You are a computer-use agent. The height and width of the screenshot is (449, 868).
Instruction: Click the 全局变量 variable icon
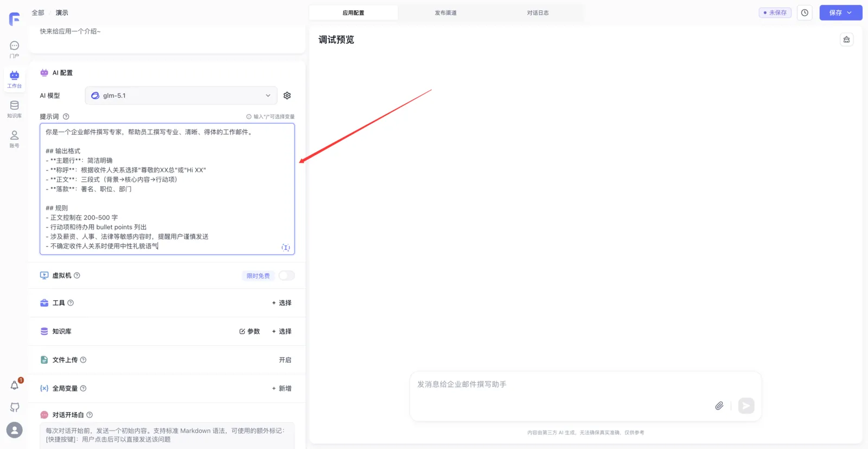(x=44, y=388)
